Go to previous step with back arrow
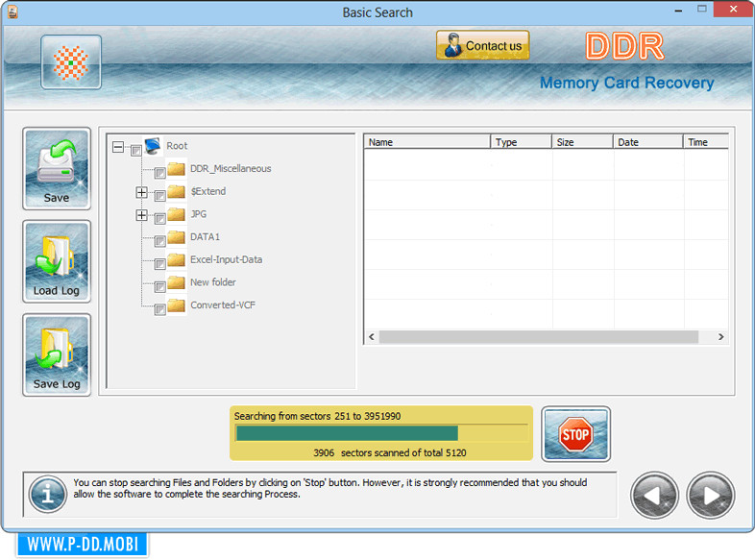This screenshot has width=755, height=560. (654, 495)
